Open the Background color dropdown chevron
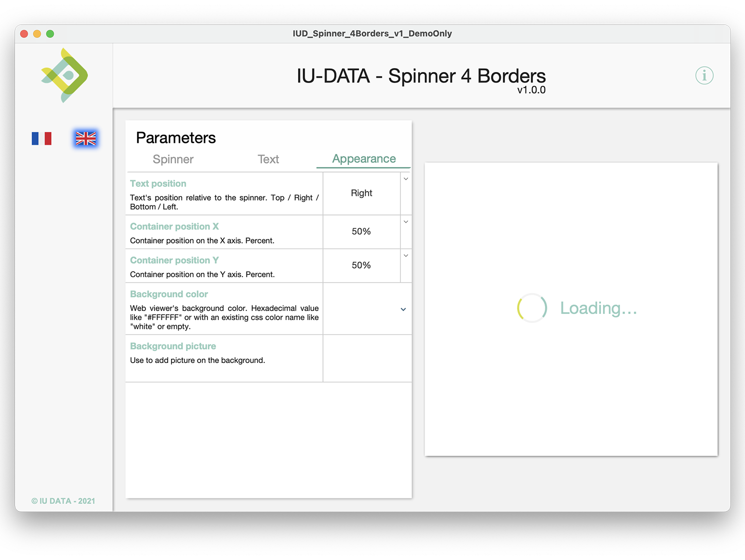 403,309
